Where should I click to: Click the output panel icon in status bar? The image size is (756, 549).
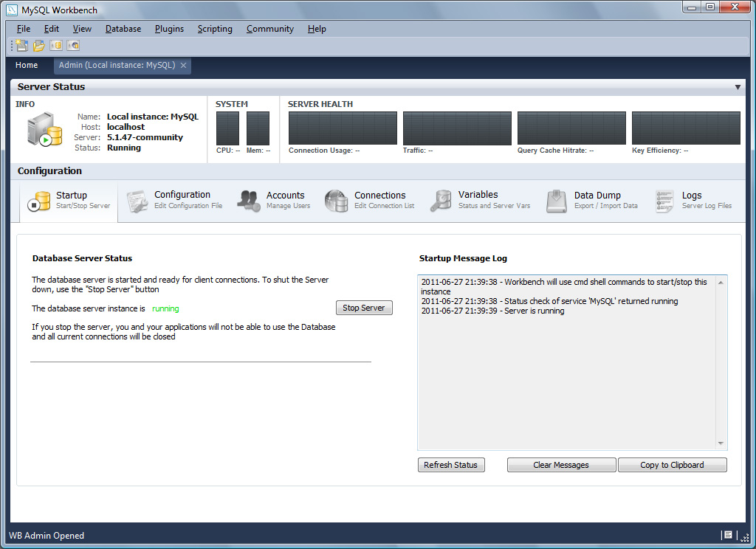pyautogui.click(x=728, y=534)
